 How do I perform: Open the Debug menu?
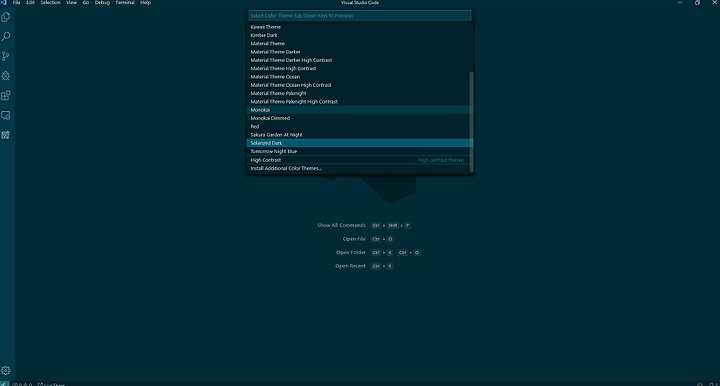102,3
